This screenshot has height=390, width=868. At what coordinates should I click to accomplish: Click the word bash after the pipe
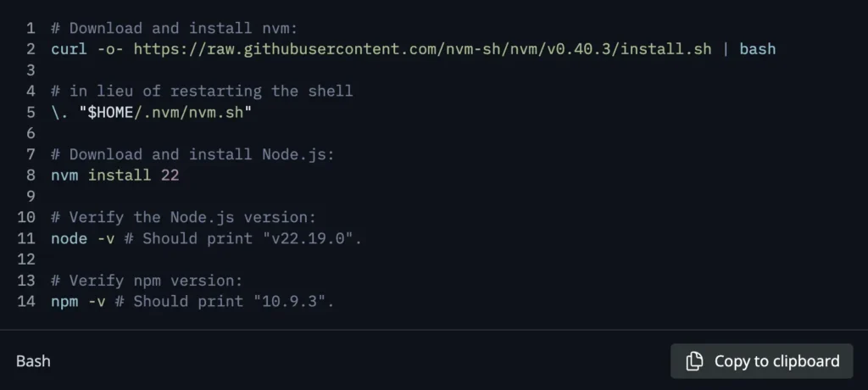click(757, 48)
